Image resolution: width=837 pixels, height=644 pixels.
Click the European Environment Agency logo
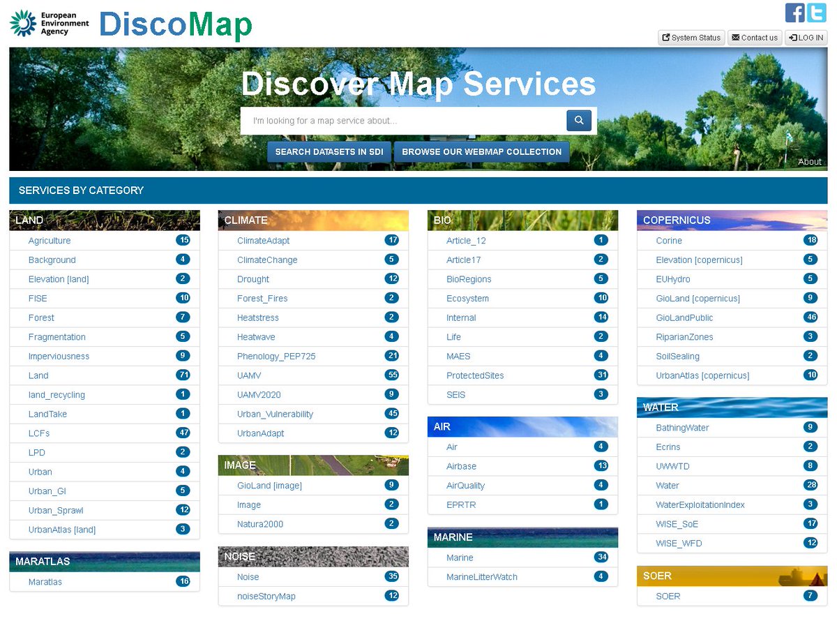(49, 23)
